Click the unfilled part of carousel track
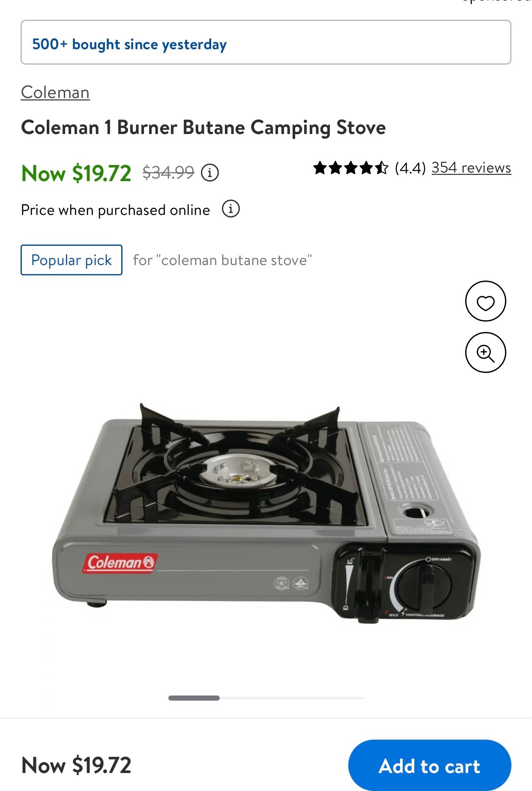Viewport: 532px width, 791px height. (x=292, y=698)
